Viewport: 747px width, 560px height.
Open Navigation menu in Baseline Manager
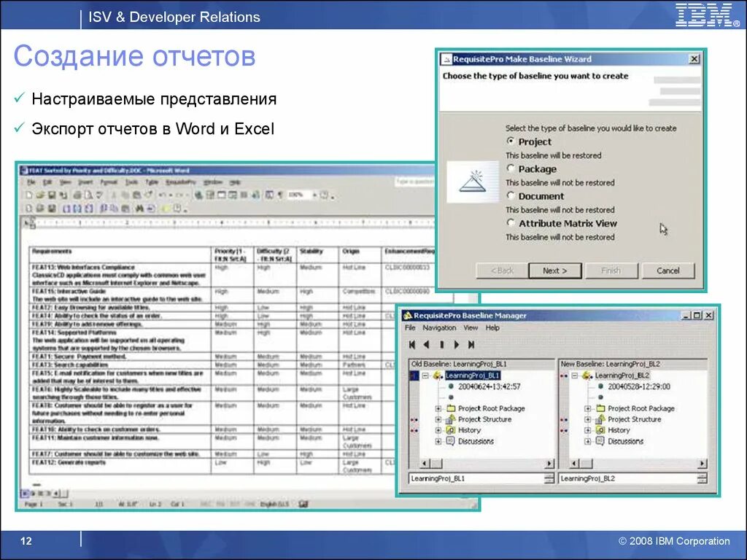(x=439, y=327)
